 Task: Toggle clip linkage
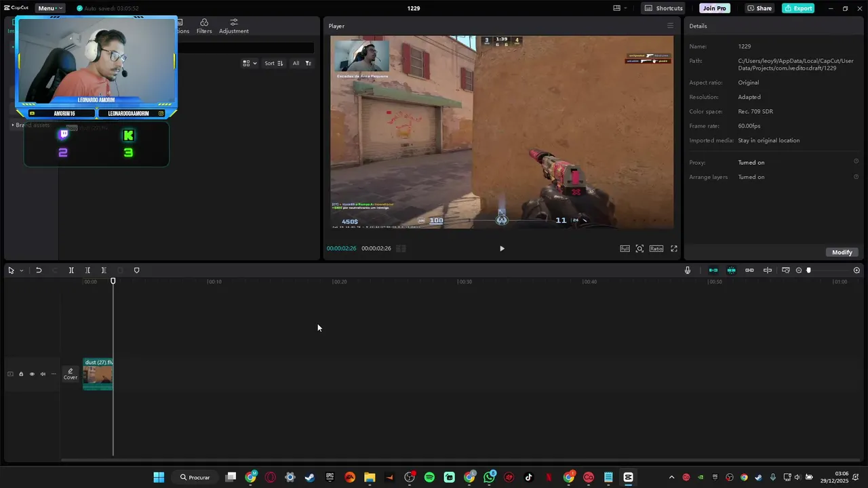749,270
